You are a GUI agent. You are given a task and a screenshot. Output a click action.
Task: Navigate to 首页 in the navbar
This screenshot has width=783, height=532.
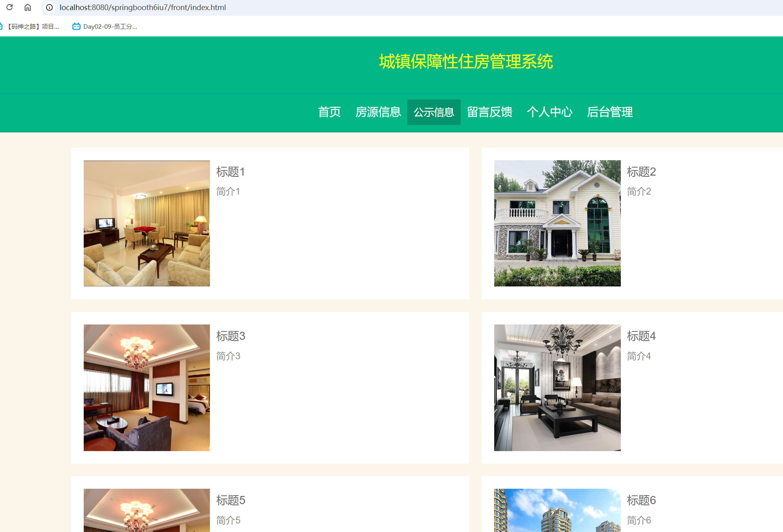[329, 112]
